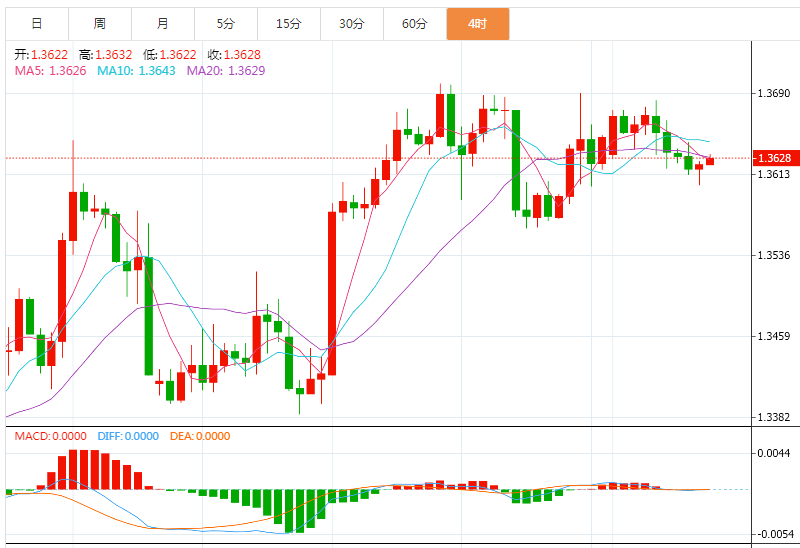This screenshot has height=548, width=800.
Task: Click the 0.0044 MACD axis label
Action: tap(774, 454)
